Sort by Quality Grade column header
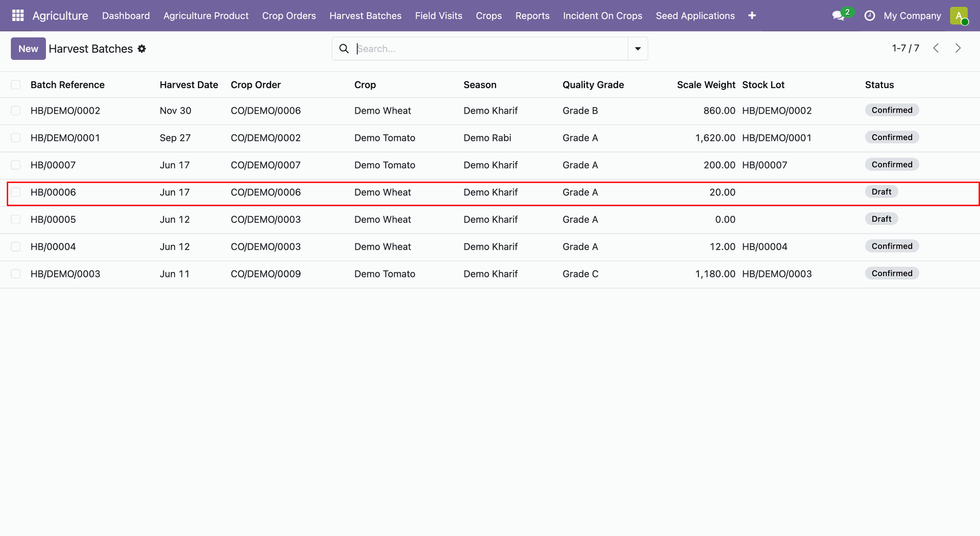The height and width of the screenshot is (536, 980). click(593, 85)
